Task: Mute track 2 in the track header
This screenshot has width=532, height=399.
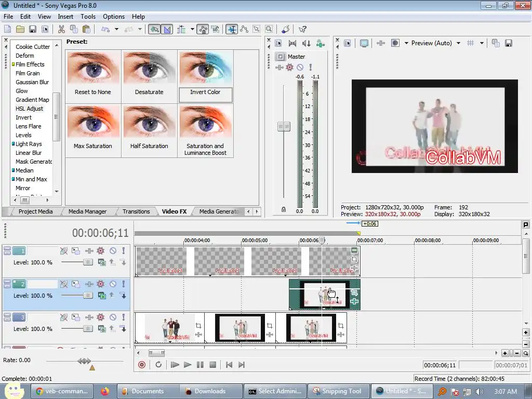Action: point(113,284)
